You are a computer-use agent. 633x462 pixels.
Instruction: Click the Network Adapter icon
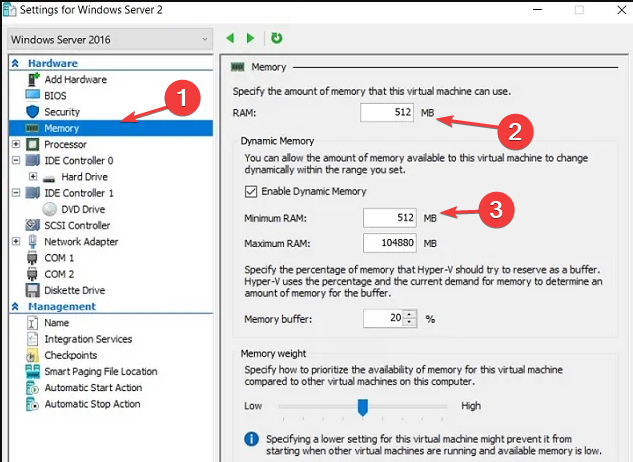point(33,242)
